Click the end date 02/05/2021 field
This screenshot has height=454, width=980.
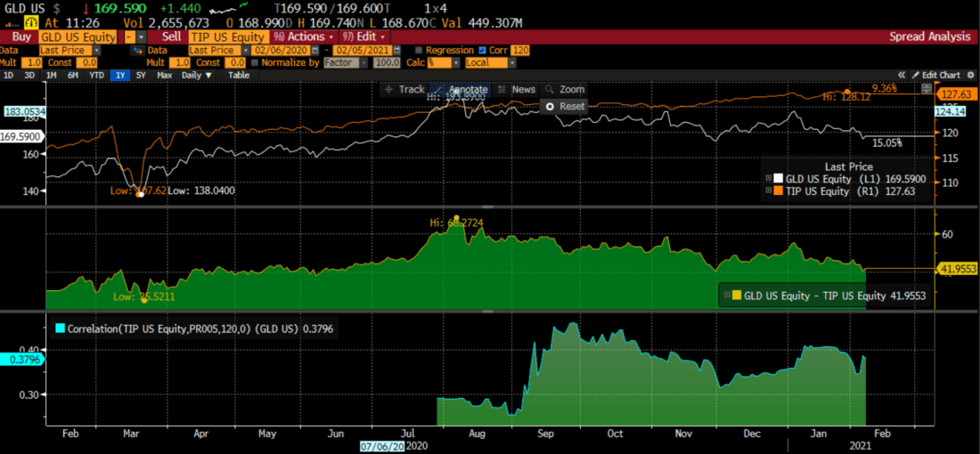click(361, 50)
